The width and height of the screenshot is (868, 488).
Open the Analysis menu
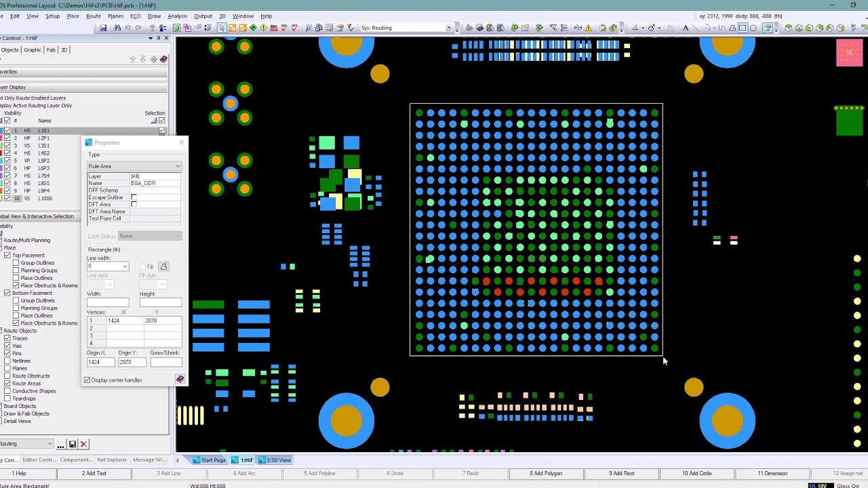(177, 16)
